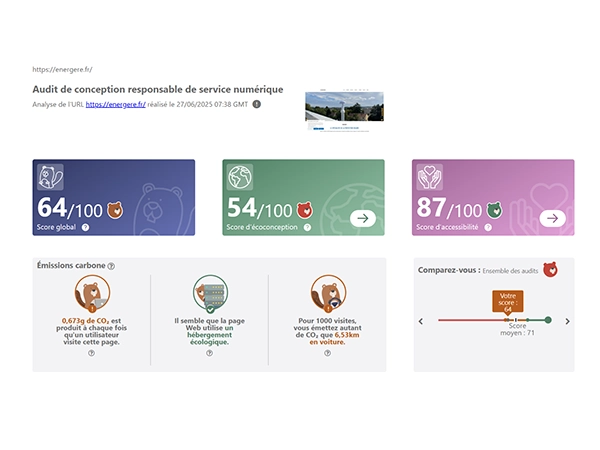
Task: Open the energere.fr website screenshot thumbnail
Action: click(344, 113)
